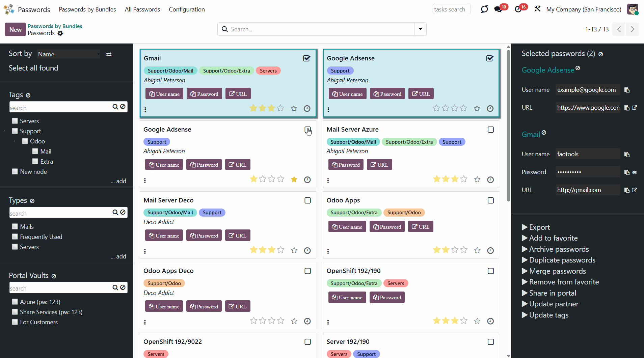Open the settings gear next to Passwords breadcrumb
644x358 pixels.
pyautogui.click(x=60, y=33)
